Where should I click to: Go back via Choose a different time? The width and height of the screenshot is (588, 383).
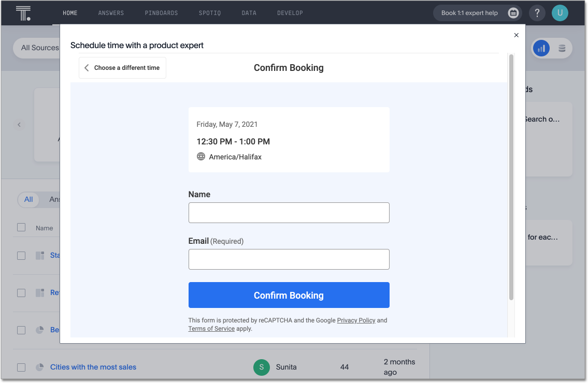[122, 68]
